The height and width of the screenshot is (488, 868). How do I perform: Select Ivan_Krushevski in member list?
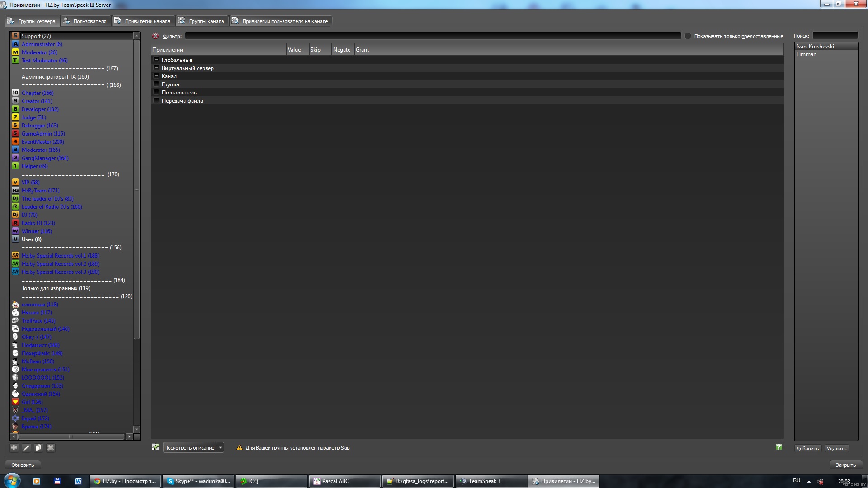(826, 47)
